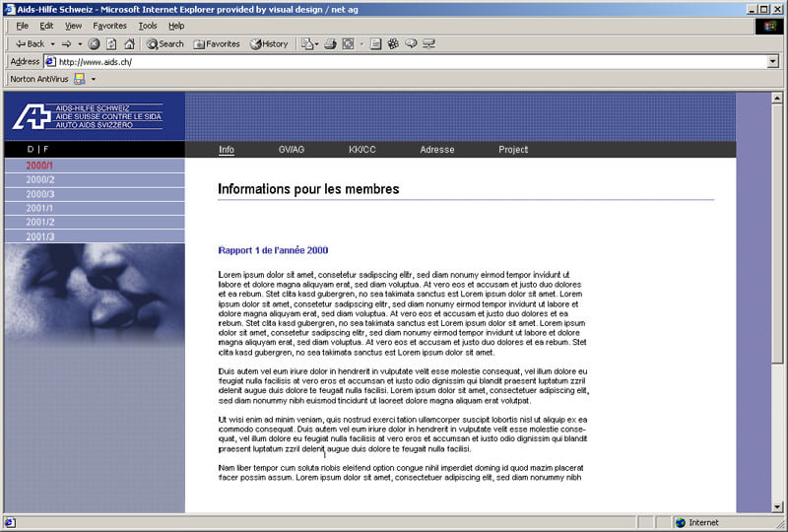Select the KK/CC navigation tab
Viewport: 788px width, 532px height.
(x=362, y=150)
